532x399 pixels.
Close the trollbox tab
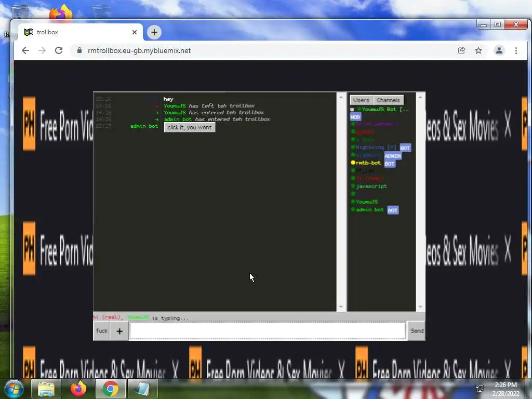coord(135,32)
